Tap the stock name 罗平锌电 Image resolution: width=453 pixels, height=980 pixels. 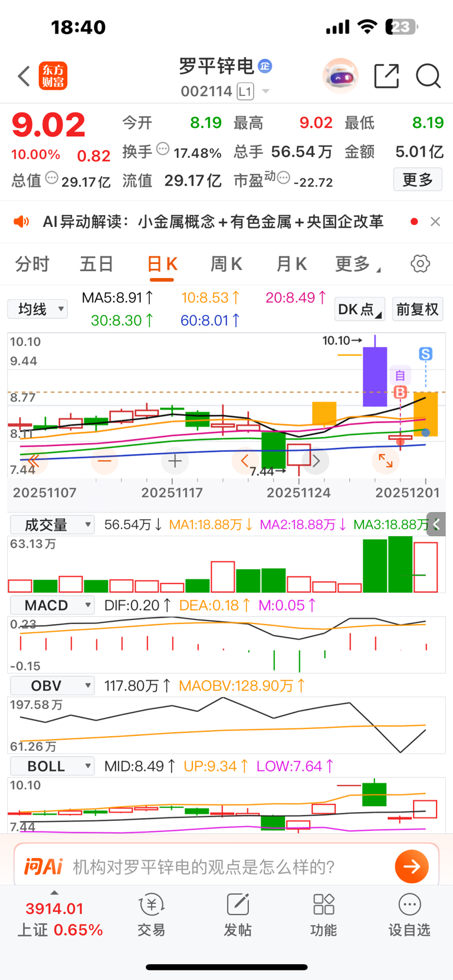point(216,67)
